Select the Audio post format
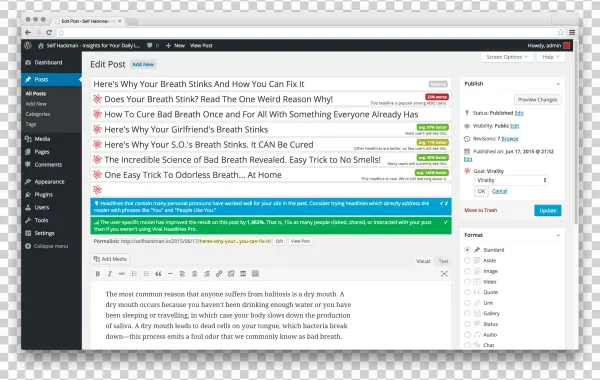Image resolution: width=600 pixels, height=380 pixels. [467, 334]
